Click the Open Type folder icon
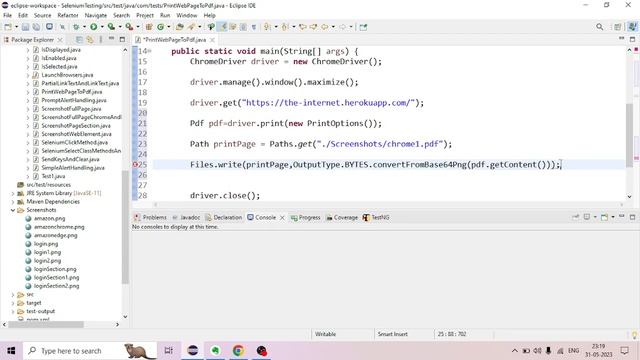 pyautogui.click(x=180, y=27)
